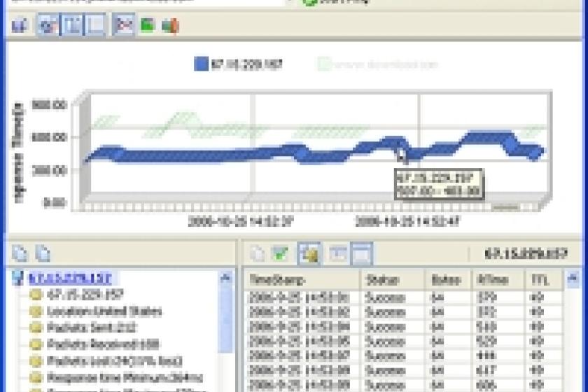The height and width of the screenshot is (392, 588).
Task: Click the 14:52:47 time label under the chart
Action: [407, 221]
